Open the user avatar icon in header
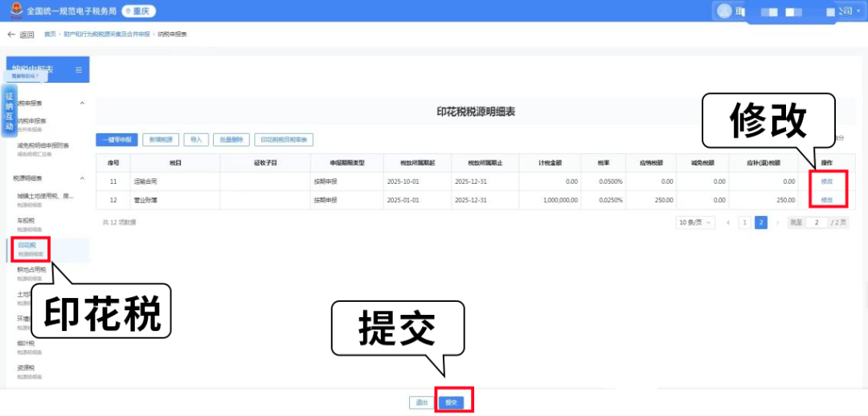Image resolution: width=868 pixels, height=416 pixels. click(724, 11)
